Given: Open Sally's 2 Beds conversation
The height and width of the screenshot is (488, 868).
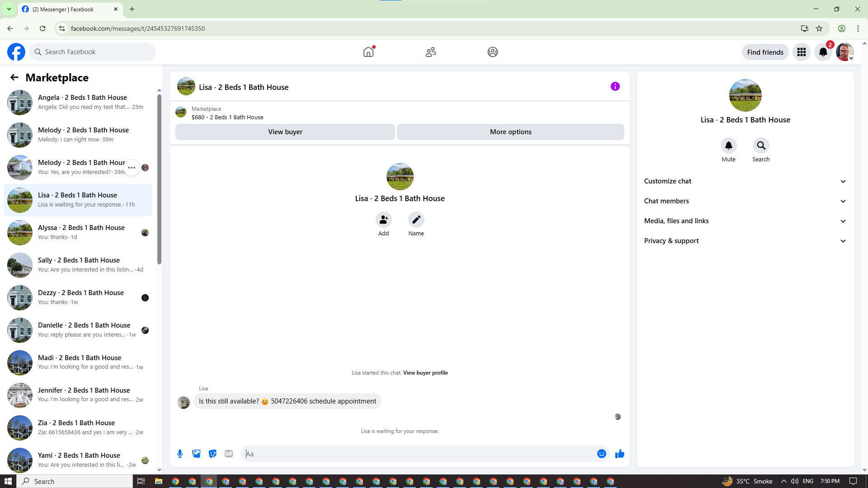Looking at the screenshot, I should pyautogui.click(x=78, y=265).
